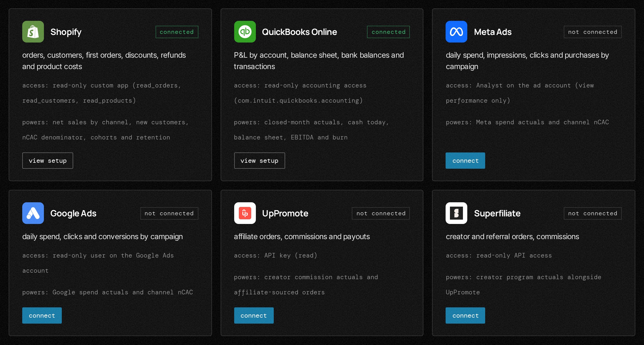Click 'access: Analyst on the ad account' line
Viewport: 644px width, 345px height.
pos(520,93)
